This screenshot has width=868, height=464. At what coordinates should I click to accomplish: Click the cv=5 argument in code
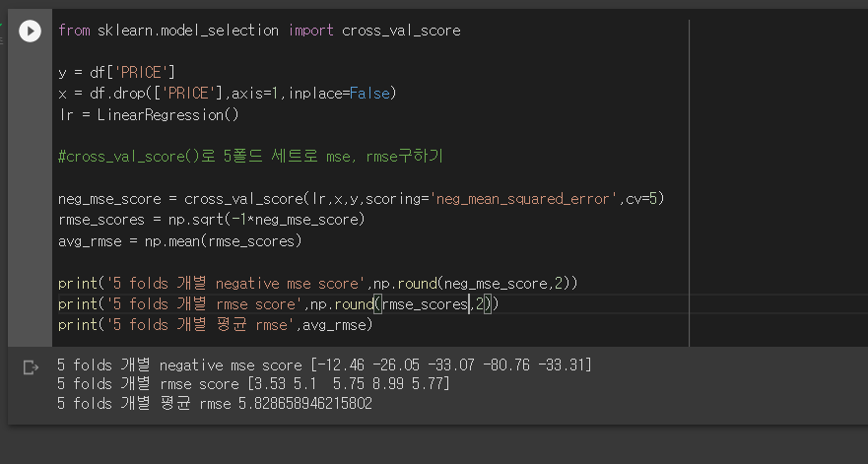(641, 199)
